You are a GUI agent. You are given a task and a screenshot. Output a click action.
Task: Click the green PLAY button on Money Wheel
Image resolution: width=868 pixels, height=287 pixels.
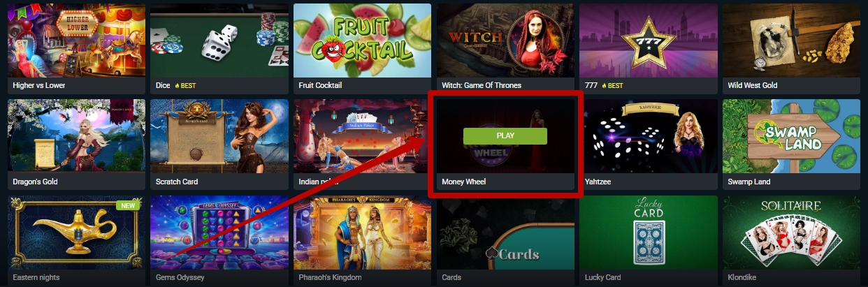pos(505,135)
